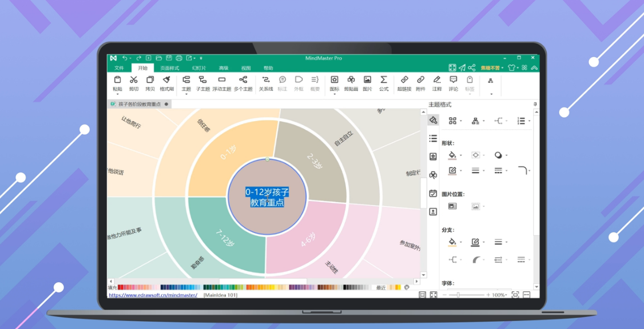This screenshot has width=644, height=329.
Task: Click the 拷贝 (copy) icon
Action: point(150,80)
